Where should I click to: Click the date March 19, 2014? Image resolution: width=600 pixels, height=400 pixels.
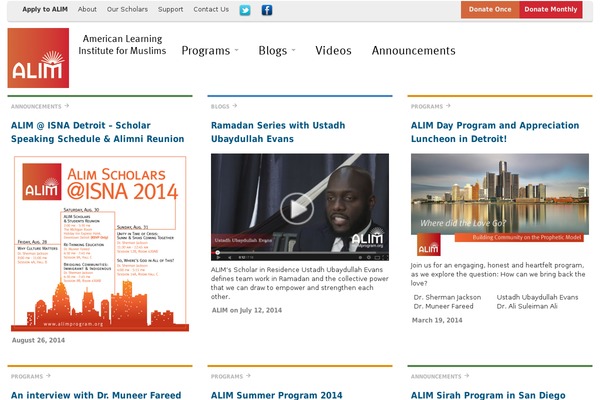437,320
